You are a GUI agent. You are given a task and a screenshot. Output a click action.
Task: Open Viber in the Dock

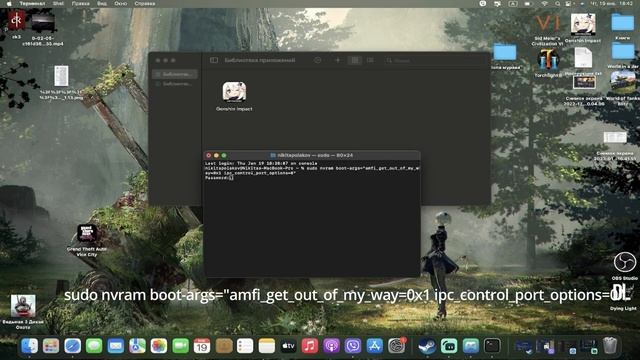pos(353,346)
